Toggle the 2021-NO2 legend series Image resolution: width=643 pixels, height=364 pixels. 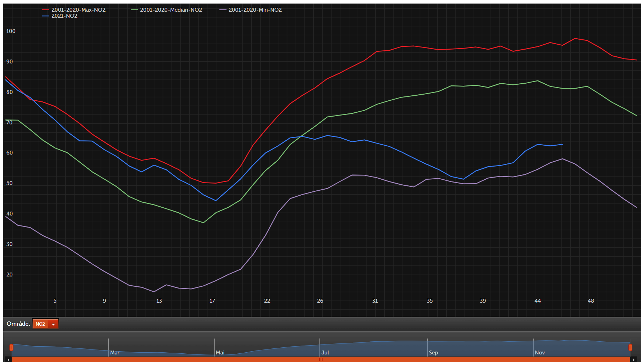[60, 16]
